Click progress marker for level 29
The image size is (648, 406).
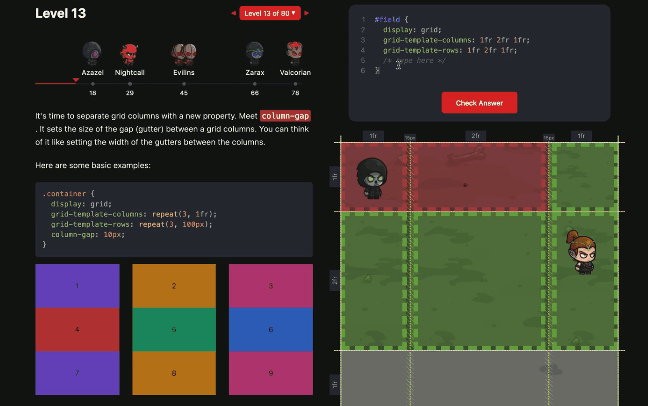[x=130, y=84]
